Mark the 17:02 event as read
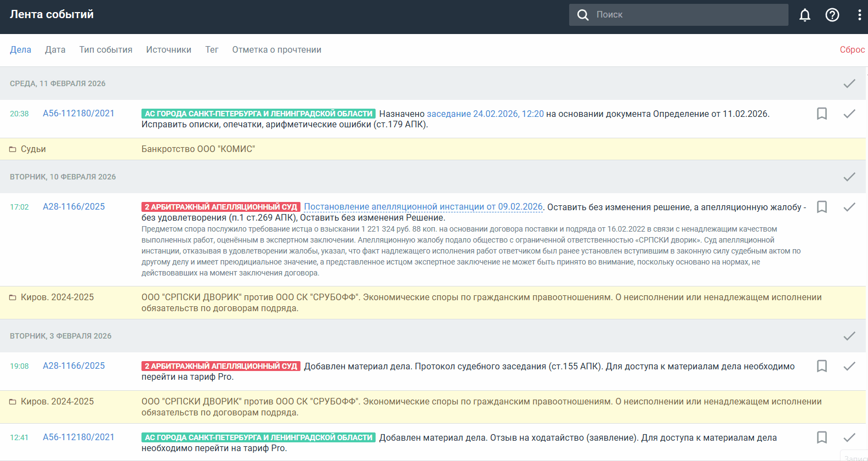The height and width of the screenshot is (461, 868). click(849, 207)
